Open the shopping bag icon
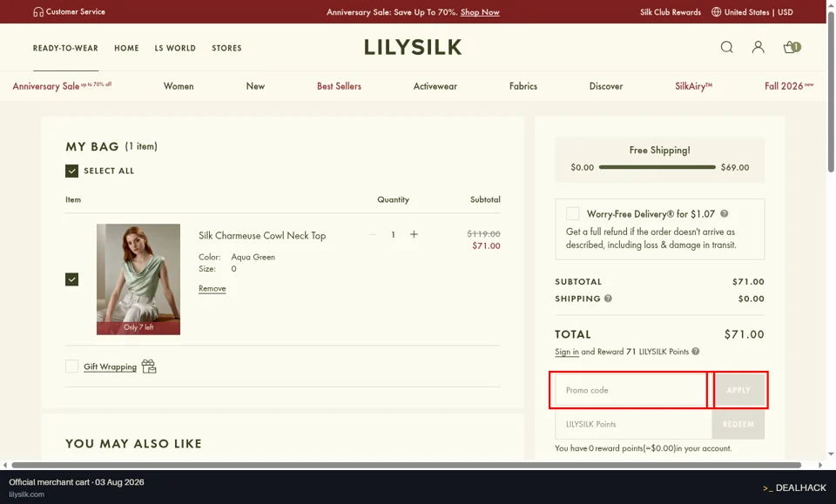This screenshot has width=836, height=504. pyautogui.click(x=792, y=47)
